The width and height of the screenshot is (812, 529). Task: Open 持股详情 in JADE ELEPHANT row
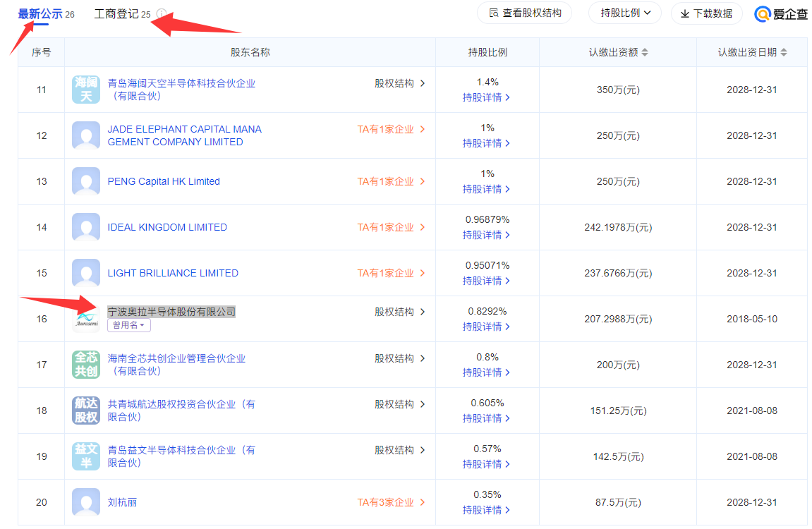(x=486, y=143)
